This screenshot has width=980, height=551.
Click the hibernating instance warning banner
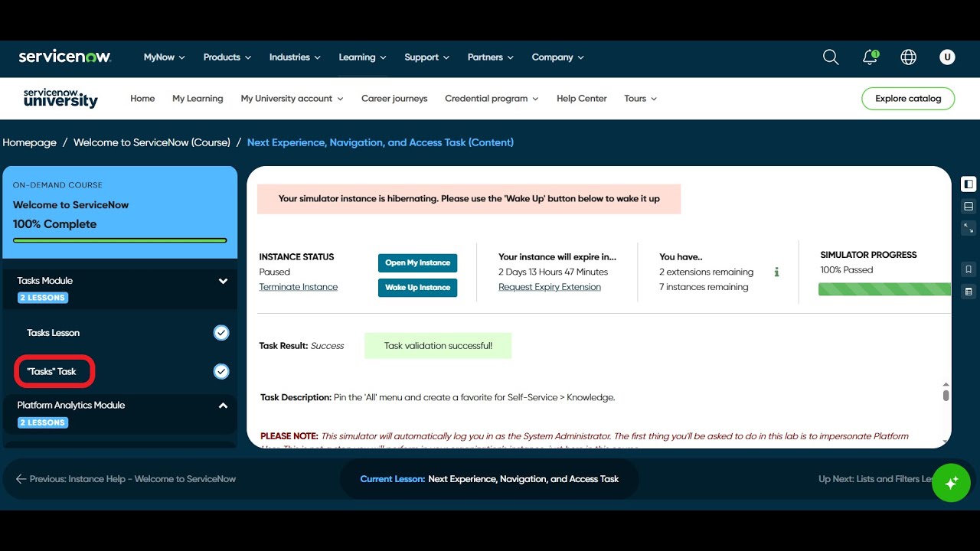click(469, 199)
